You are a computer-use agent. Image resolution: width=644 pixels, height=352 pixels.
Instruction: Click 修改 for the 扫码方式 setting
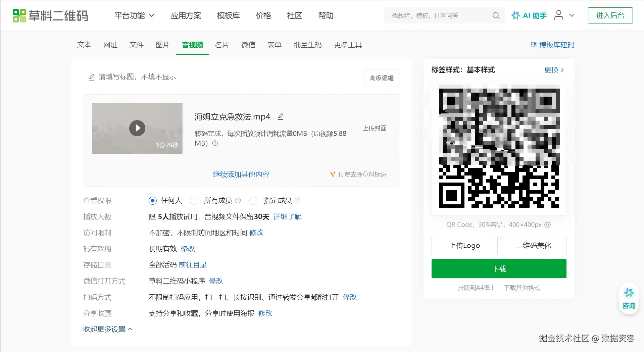(350, 297)
